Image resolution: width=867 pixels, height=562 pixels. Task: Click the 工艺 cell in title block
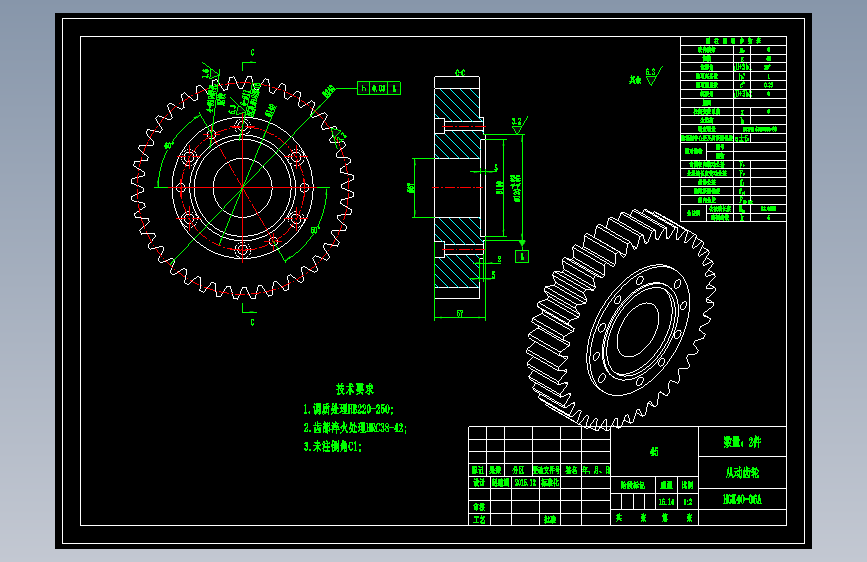coord(479,519)
